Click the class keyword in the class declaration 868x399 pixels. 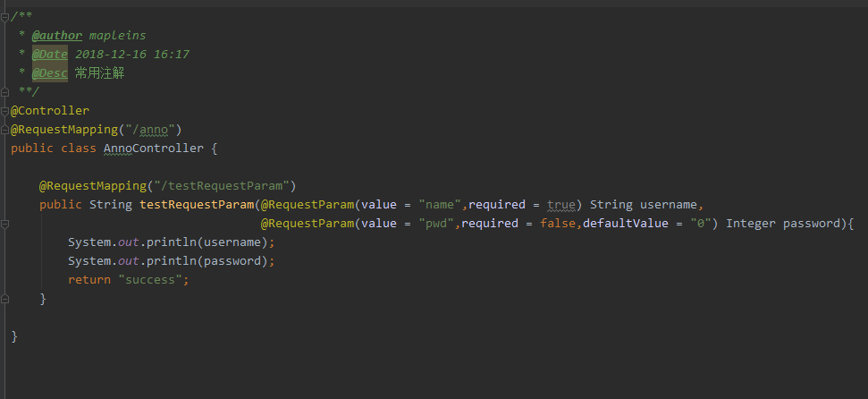point(78,149)
